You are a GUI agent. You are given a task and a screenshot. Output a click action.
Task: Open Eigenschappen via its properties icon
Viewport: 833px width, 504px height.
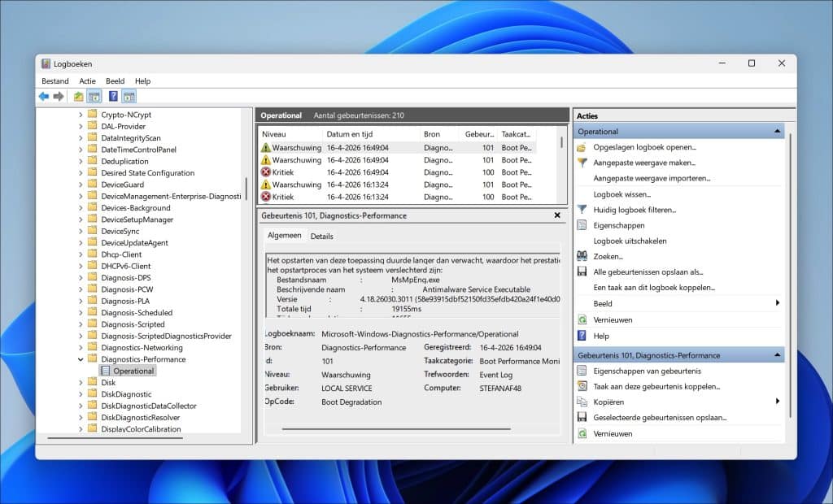click(x=582, y=225)
